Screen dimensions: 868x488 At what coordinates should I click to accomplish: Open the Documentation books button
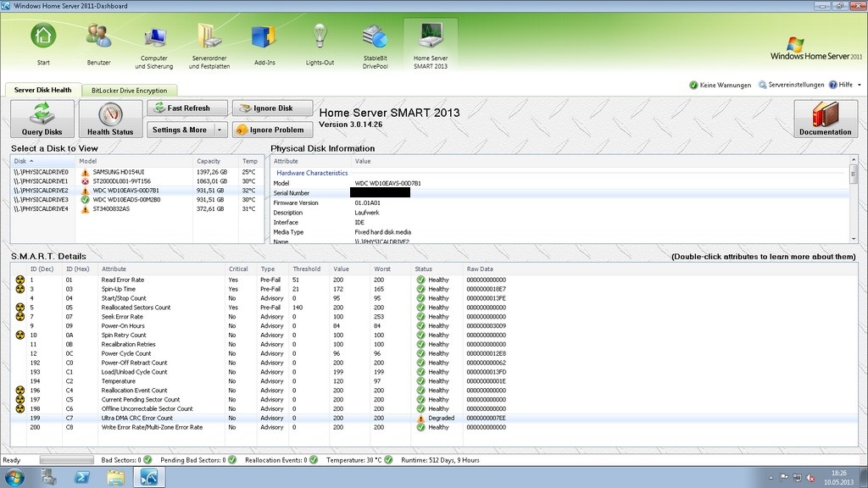(826, 119)
